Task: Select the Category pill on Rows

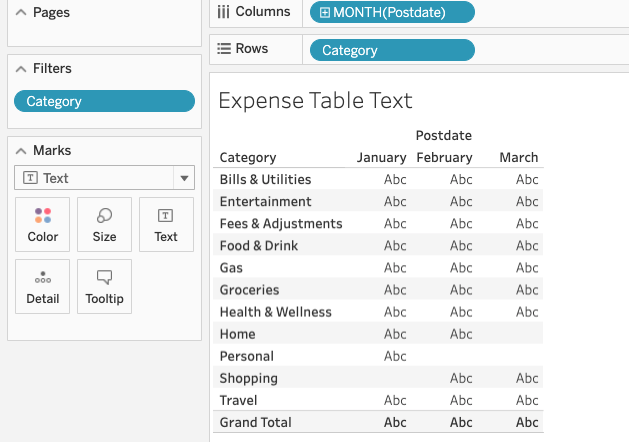Action: [392, 50]
